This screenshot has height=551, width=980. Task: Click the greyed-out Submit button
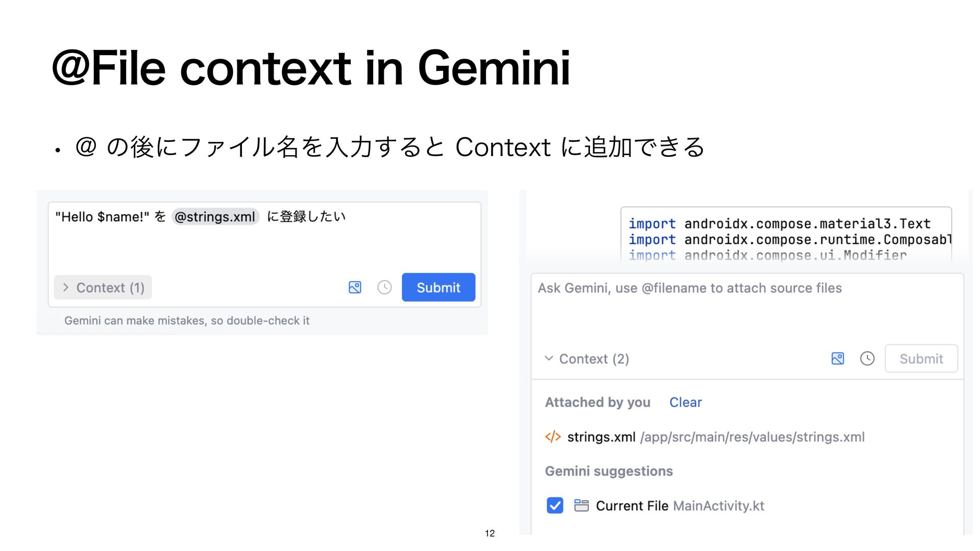pyautogui.click(x=921, y=359)
